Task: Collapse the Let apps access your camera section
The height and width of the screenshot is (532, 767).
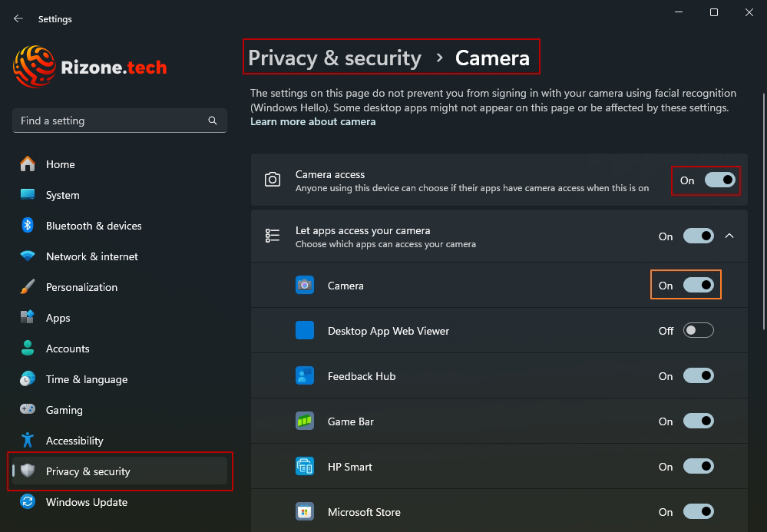Action: pos(729,236)
